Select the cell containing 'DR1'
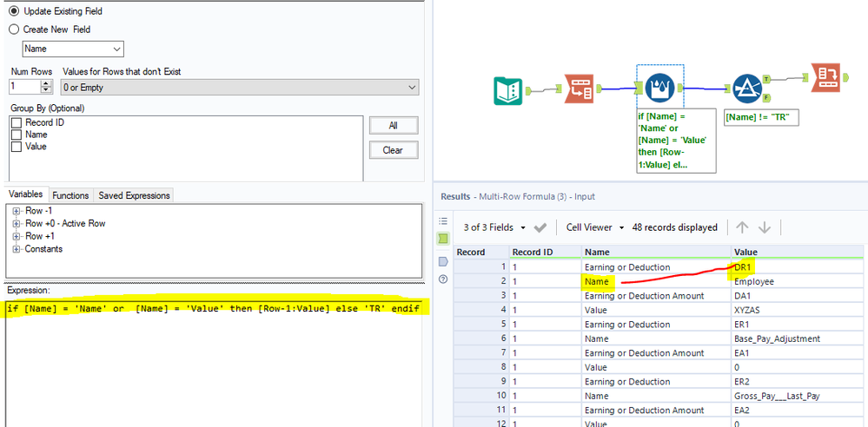 pyautogui.click(x=797, y=266)
